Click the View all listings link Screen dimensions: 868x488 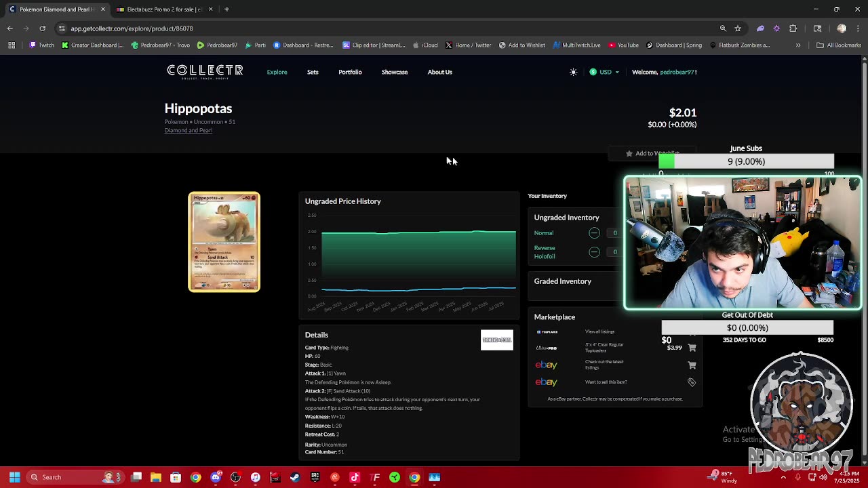pyautogui.click(x=599, y=331)
